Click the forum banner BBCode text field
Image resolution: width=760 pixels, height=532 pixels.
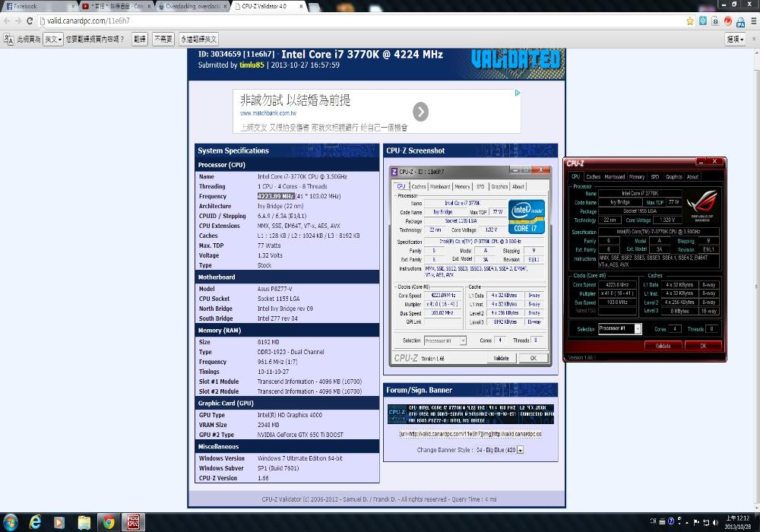[470, 434]
